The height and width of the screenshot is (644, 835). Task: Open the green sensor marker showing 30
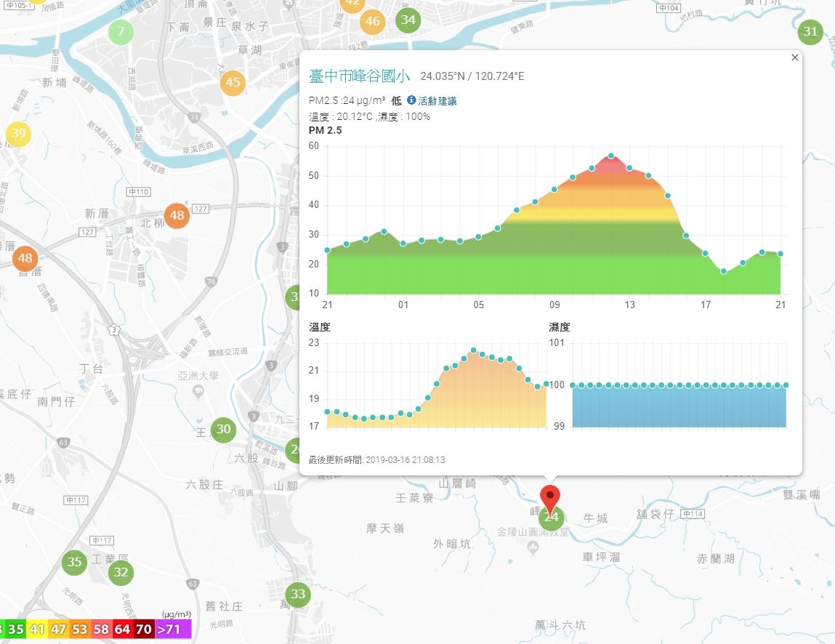(x=223, y=430)
